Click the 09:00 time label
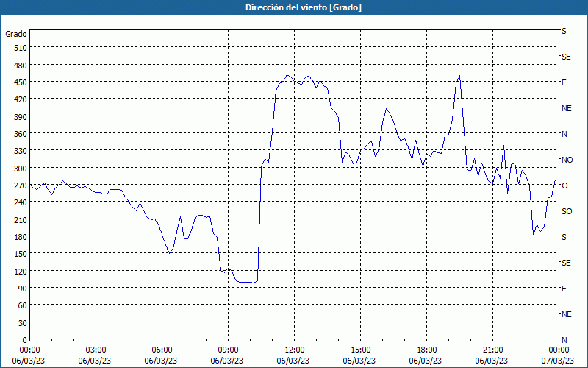Image resolution: width=588 pixels, height=368 pixels. coord(228,350)
